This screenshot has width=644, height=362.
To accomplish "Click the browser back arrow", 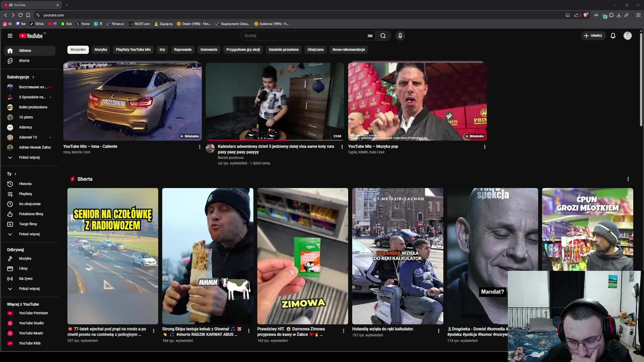I will point(5,15).
